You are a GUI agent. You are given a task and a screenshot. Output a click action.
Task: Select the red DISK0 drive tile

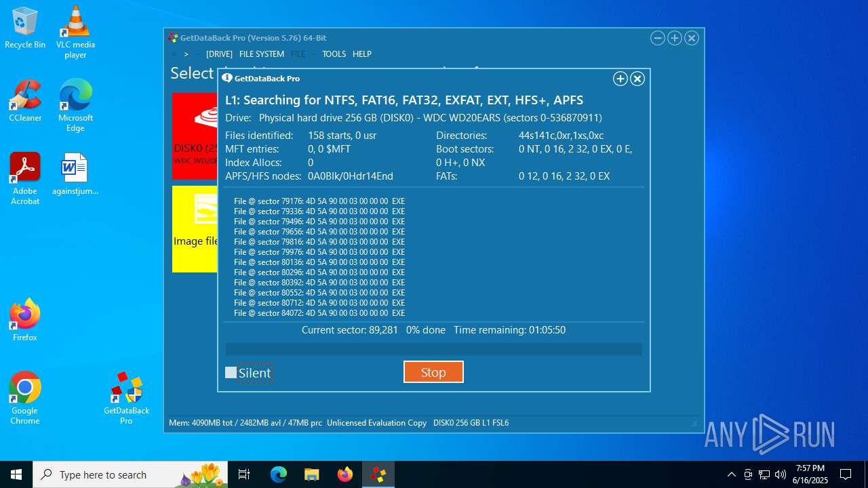tap(195, 136)
